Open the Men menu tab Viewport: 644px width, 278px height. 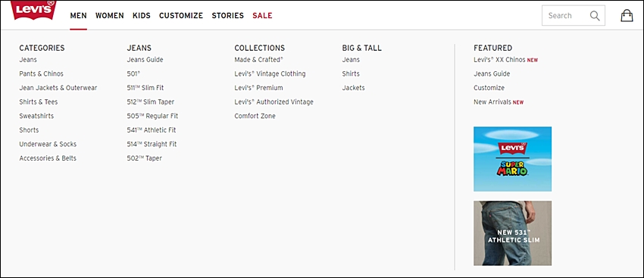79,16
